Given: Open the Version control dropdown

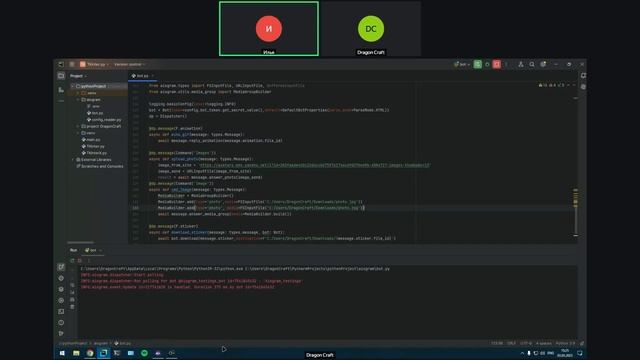Looking at the screenshot, I should (130, 64).
